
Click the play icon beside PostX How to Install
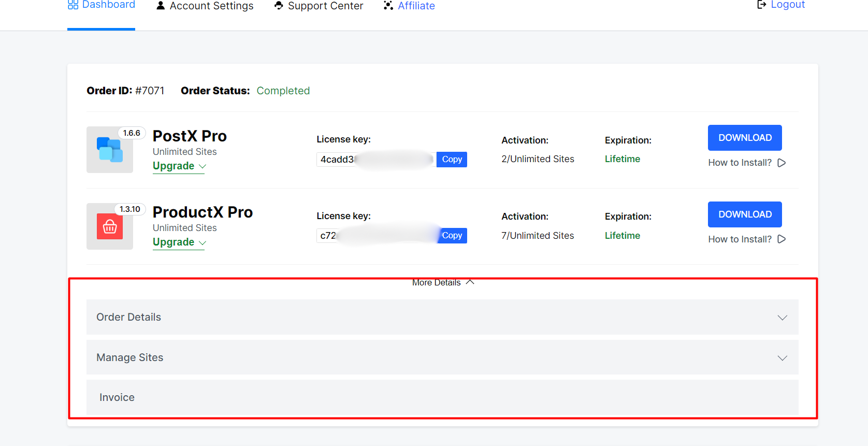point(782,163)
